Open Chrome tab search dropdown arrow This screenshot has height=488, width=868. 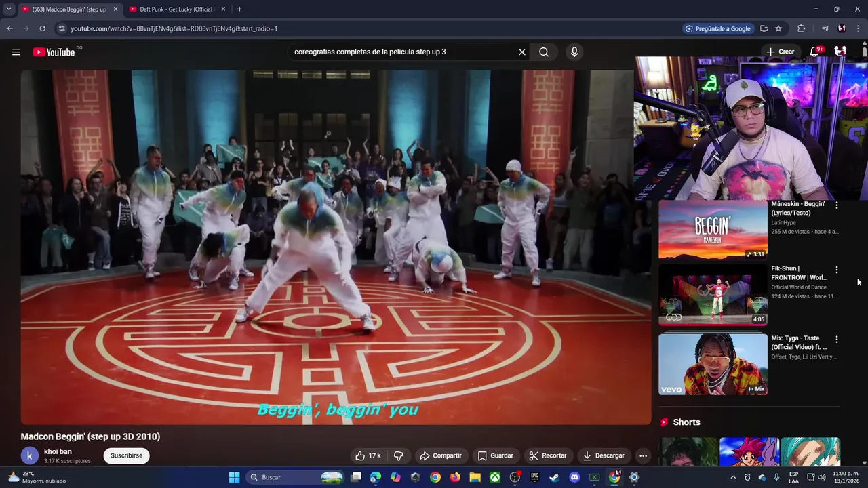[x=9, y=9]
